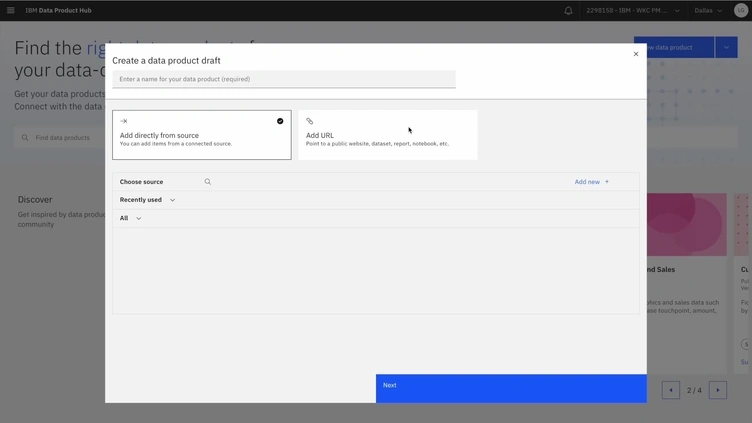Click the checkmark on Add directly from source
This screenshot has height=423, width=752.
(x=280, y=121)
